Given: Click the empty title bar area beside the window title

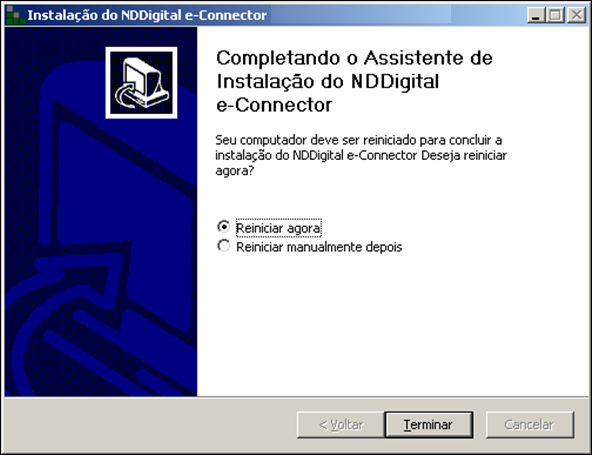Looking at the screenshot, I should [x=396, y=15].
